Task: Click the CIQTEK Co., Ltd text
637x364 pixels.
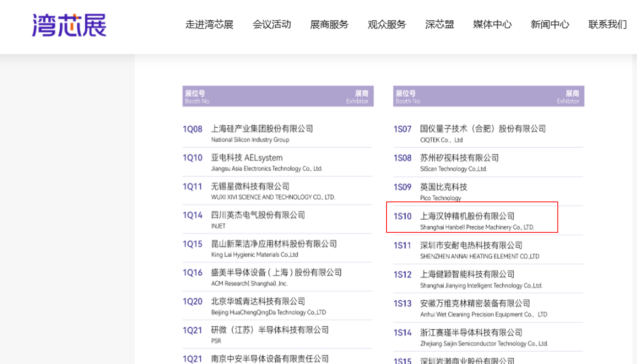Action: [441, 140]
